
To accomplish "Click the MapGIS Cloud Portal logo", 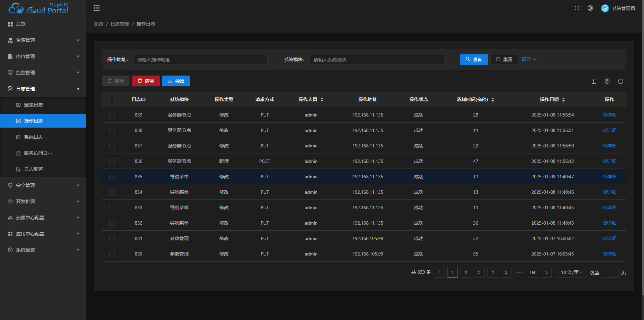I will 38,8.
